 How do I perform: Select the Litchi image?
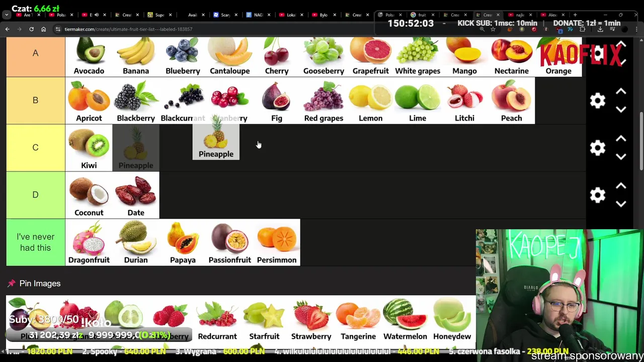pyautogui.click(x=464, y=101)
